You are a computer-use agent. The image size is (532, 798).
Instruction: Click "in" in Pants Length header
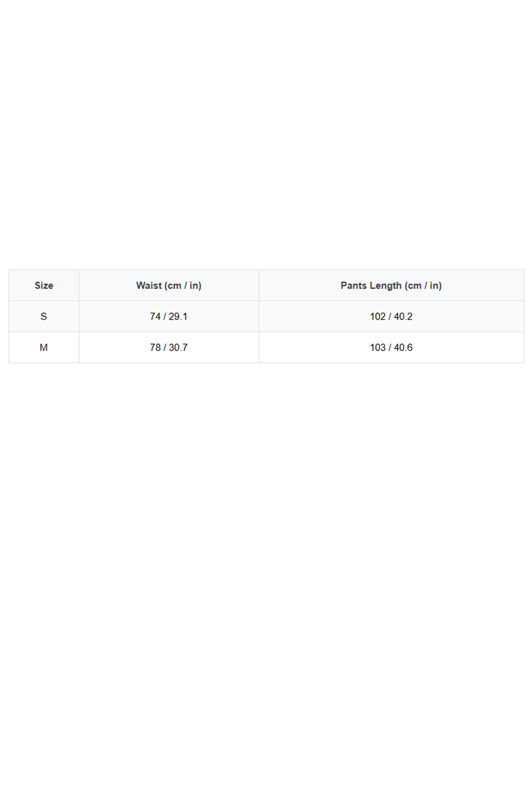point(435,286)
